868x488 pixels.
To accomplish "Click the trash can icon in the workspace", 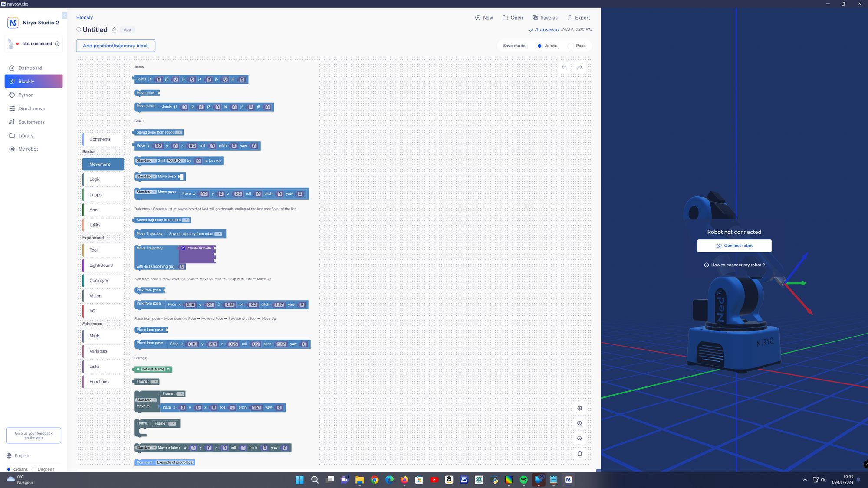I will point(579,454).
